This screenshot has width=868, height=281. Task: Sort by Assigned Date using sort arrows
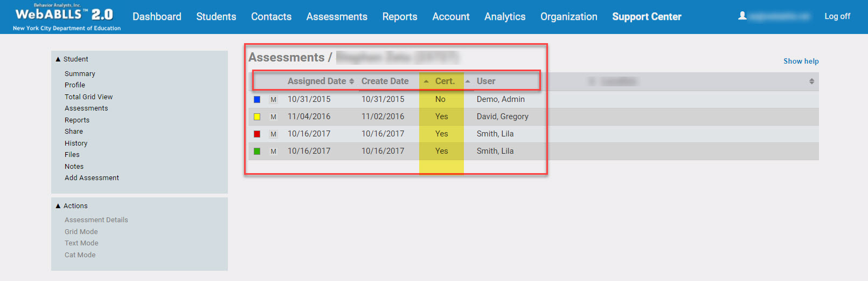point(352,81)
